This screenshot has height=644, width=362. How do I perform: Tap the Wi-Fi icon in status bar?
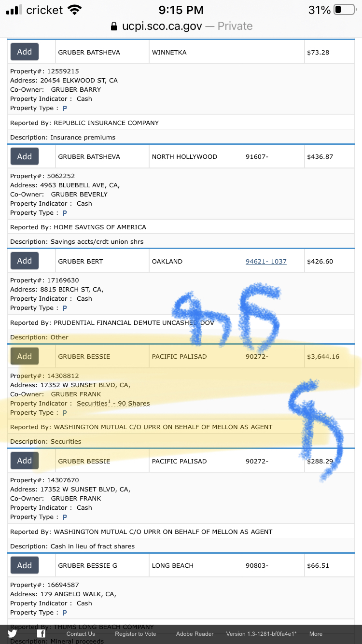(x=75, y=10)
